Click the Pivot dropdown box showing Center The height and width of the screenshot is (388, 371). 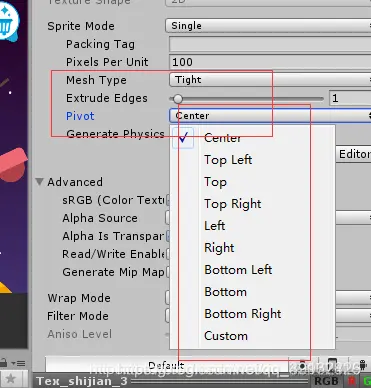270,116
